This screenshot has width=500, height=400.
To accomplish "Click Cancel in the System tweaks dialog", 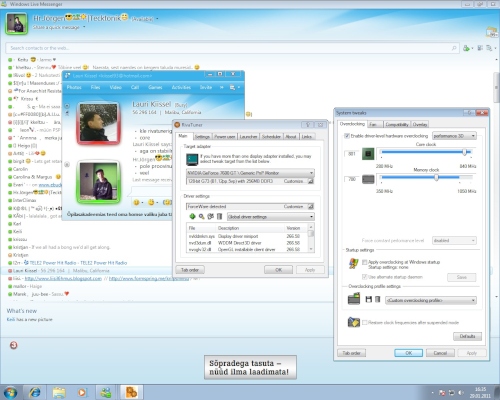I will pos(440,353).
